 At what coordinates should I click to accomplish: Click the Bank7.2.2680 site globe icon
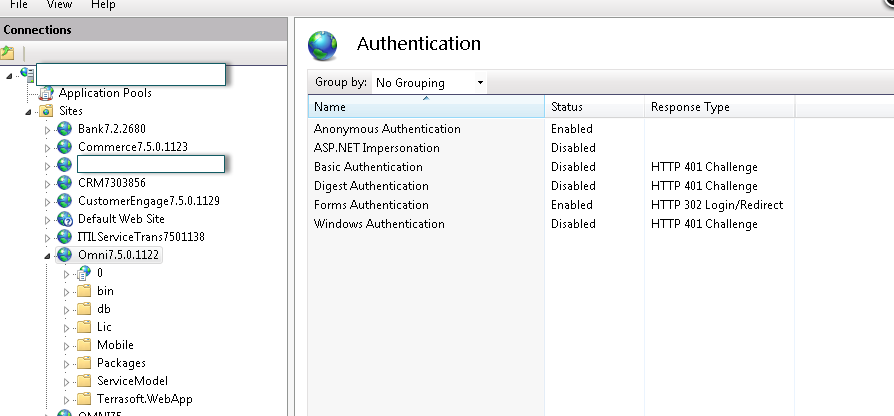point(65,129)
